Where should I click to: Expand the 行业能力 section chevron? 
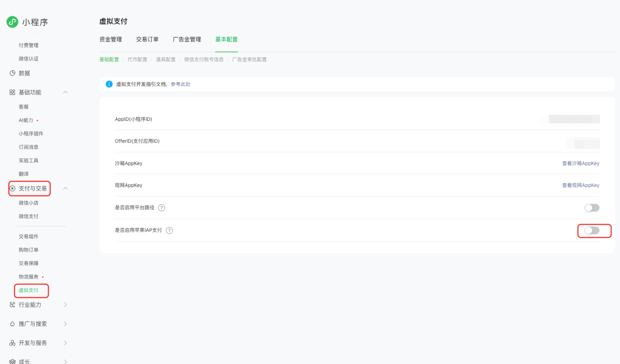tap(66, 305)
